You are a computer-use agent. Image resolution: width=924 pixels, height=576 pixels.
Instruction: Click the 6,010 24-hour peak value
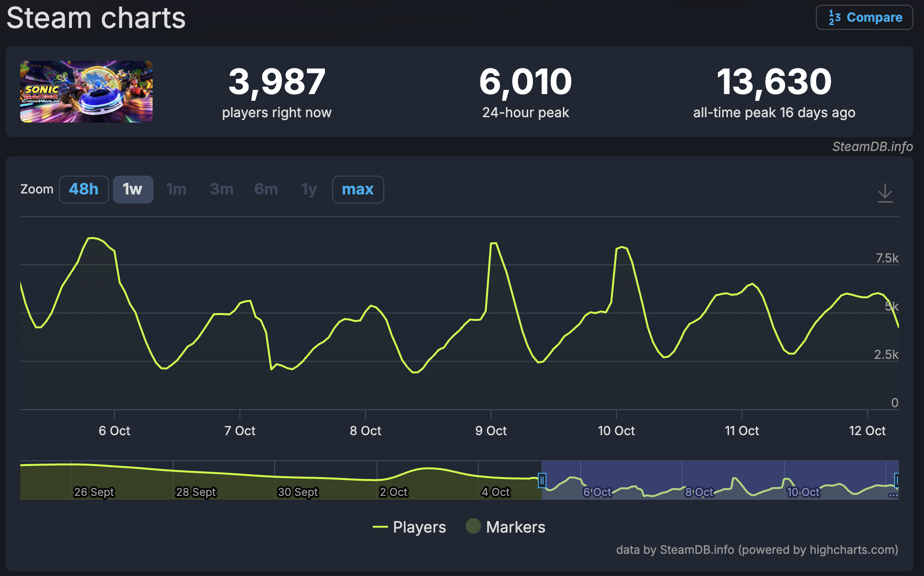pyautogui.click(x=526, y=82)
